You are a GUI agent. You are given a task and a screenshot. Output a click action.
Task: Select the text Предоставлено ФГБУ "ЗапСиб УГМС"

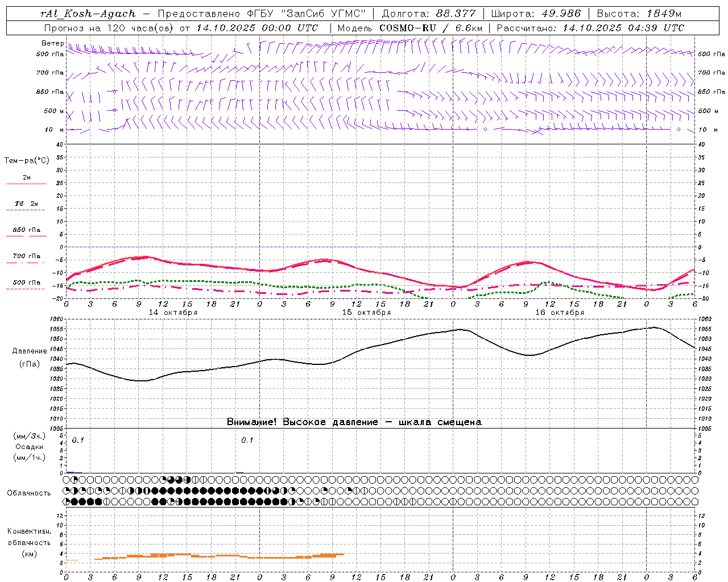tap(261, 14)
